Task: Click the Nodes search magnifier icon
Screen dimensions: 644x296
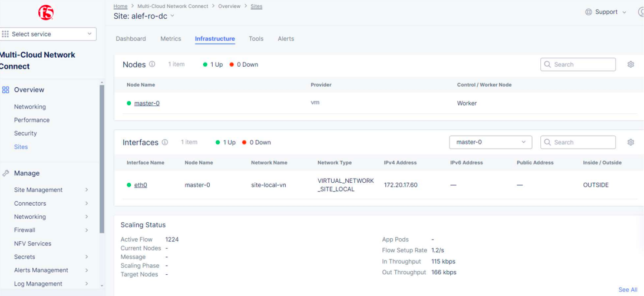Action: pyautogui.click(x=547, y=64)
